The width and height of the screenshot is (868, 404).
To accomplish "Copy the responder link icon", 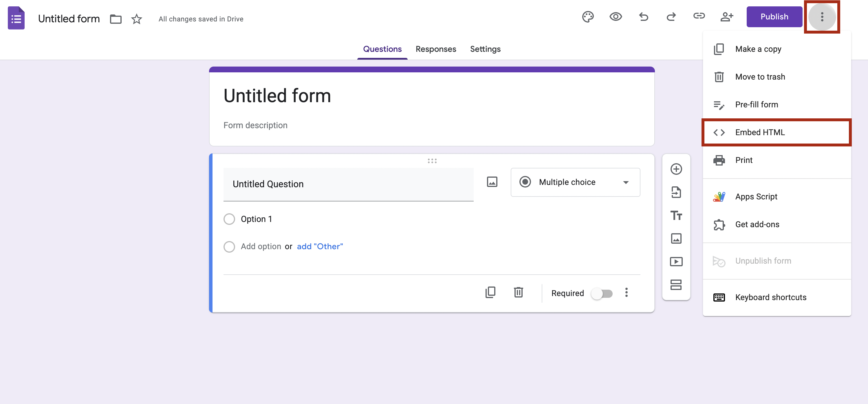I will (699, 16).
